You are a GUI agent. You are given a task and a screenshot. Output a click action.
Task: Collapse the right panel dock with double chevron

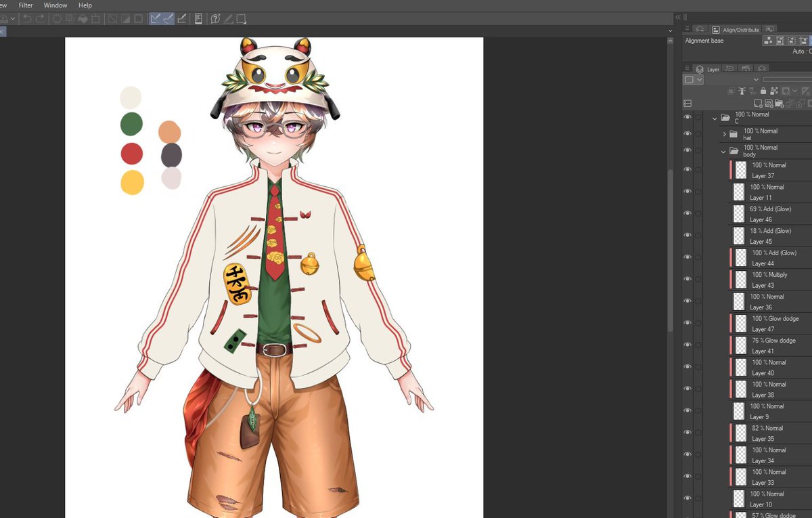click(677, 16)
